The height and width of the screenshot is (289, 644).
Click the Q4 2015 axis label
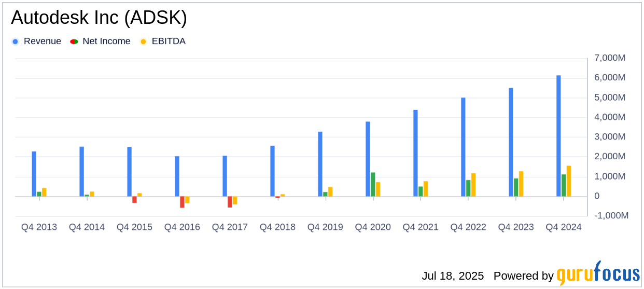[x=134, y=227]
